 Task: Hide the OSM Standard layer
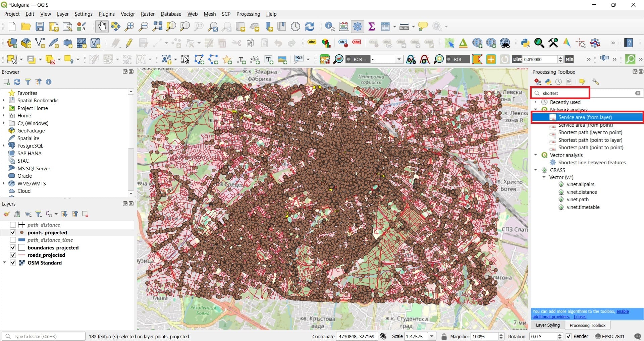pyautogui.click(x=13, y=263)
